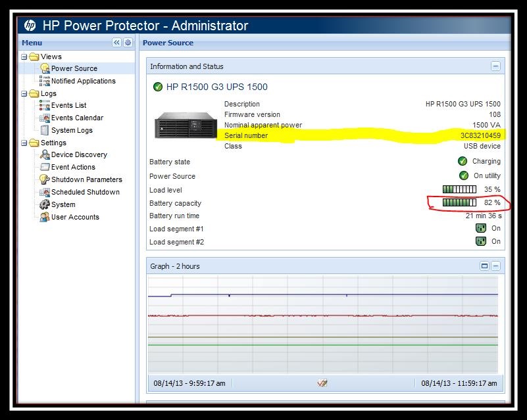The image size is (527, 420).
Task: Click the Settings folder label
Action: (53, 143)
